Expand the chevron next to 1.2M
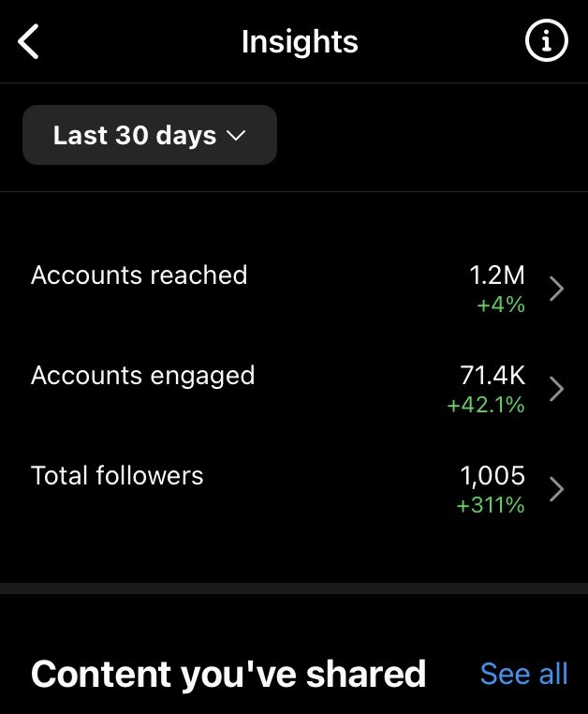Image resolution: width=588 pixels, height=714 pixels. pos(556,289)
